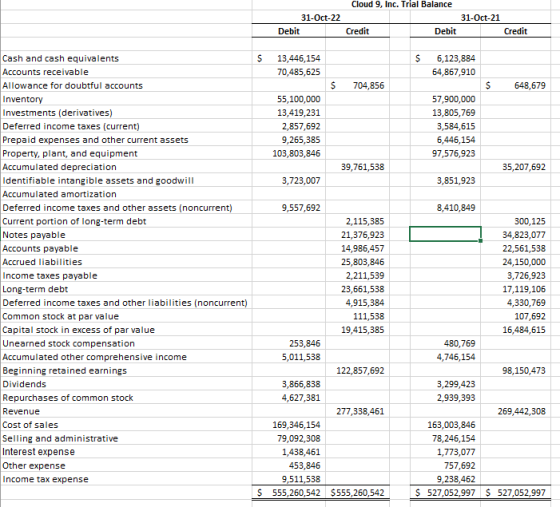The width and height of the screenshot is (560, 507).
Task: Click 'Allowance for doubtful accounts' label
Action: (x=72, y=85)
